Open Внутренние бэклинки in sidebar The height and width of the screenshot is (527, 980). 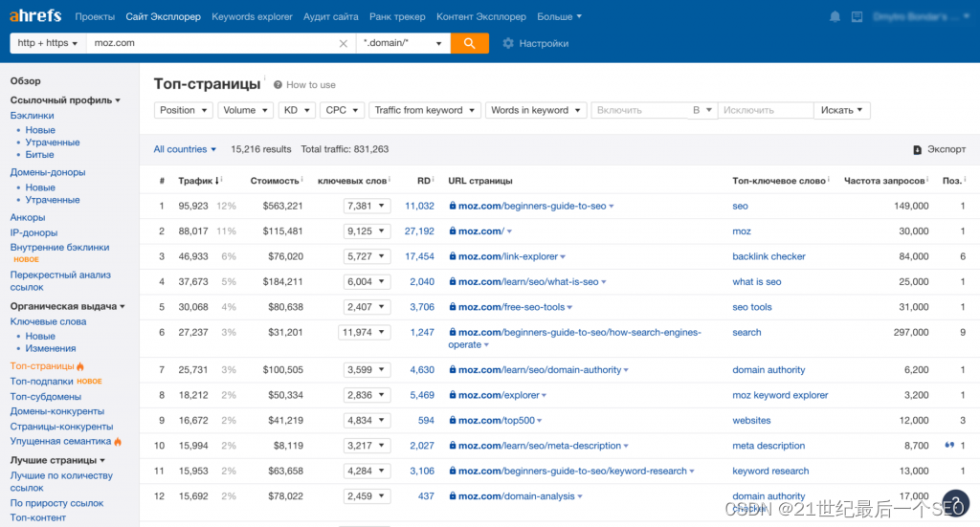tap(59, 248)
